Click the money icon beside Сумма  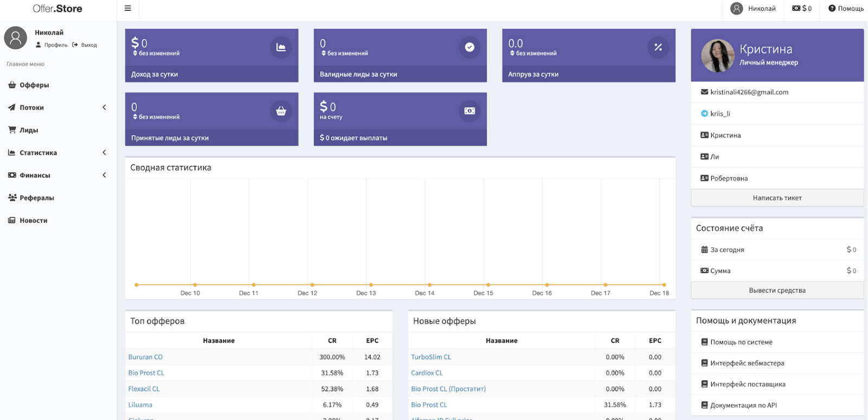704,270
